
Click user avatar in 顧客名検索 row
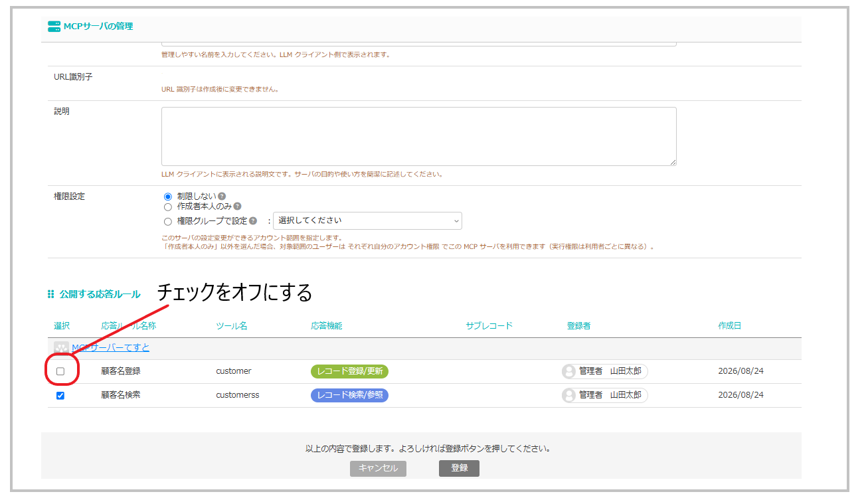pos(569,396)
